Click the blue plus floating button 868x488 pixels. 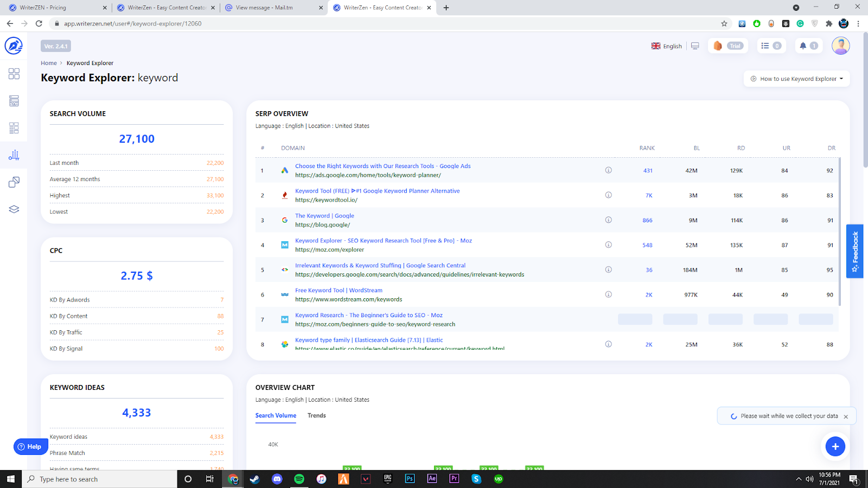coord(835,446)
